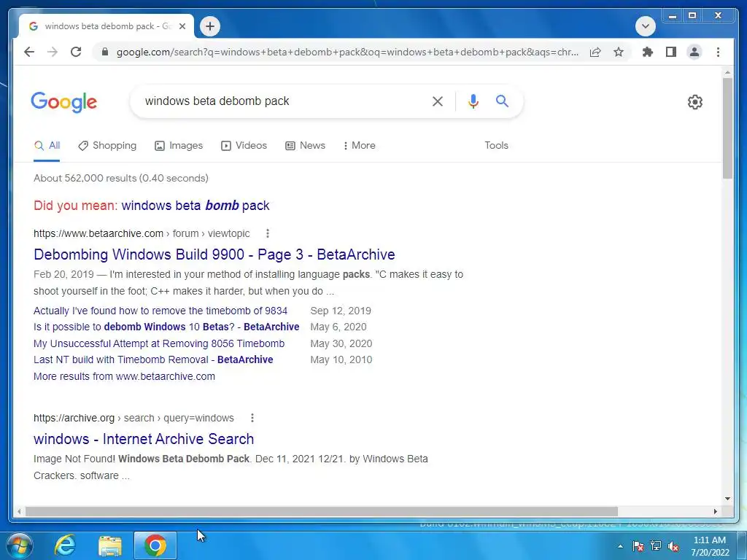This screenshot has width=747, height=560.
Task: Open a new tab with plus button
Action: (x=210, y=26)
